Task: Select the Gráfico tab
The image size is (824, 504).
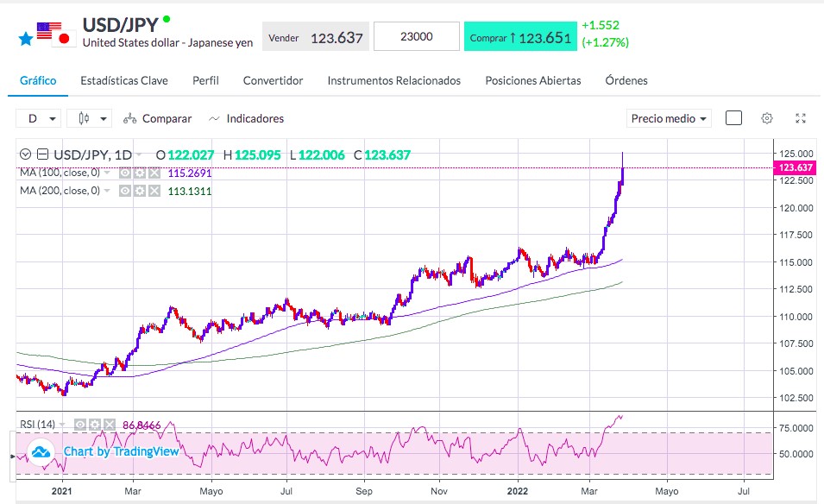Action: point(38,80)
